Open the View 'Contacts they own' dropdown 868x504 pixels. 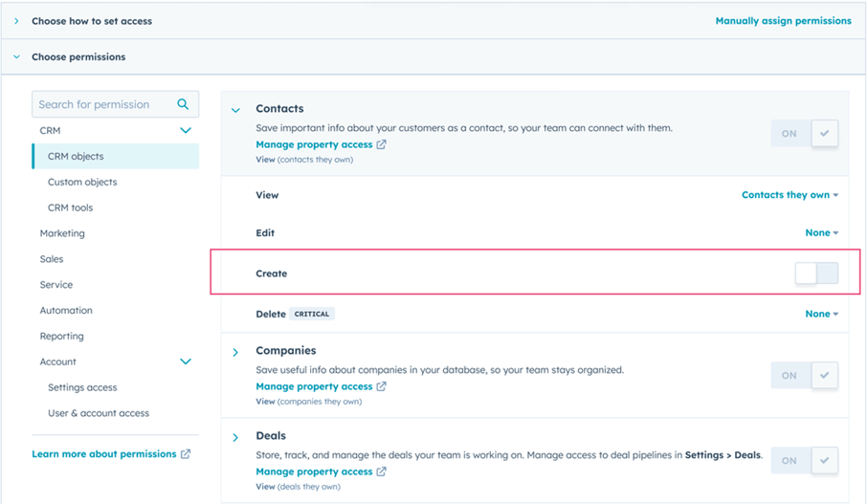[790, 195]
